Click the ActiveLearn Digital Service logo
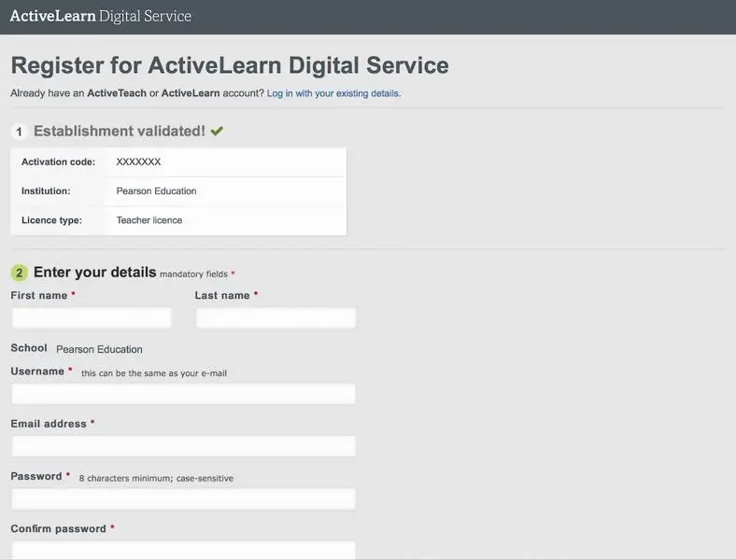Screen dimensions: 736x560 click(101, 16)
